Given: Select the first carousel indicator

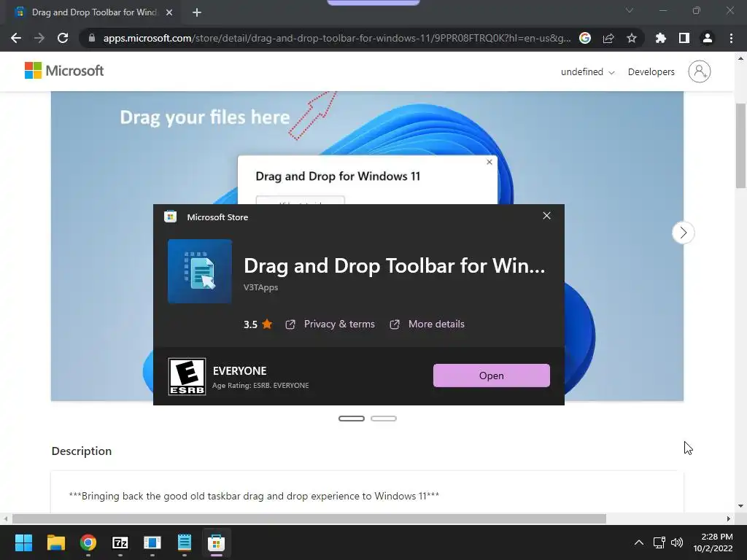Looking at the screenshot, I should pyautogui.click(x=352, y=419).
